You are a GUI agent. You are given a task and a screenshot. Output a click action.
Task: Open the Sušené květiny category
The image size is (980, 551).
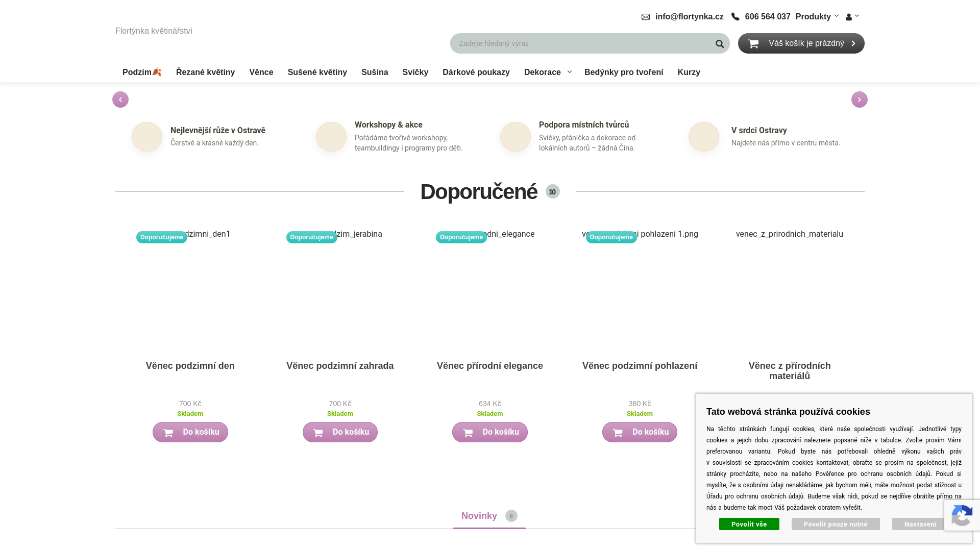(317, 72)
